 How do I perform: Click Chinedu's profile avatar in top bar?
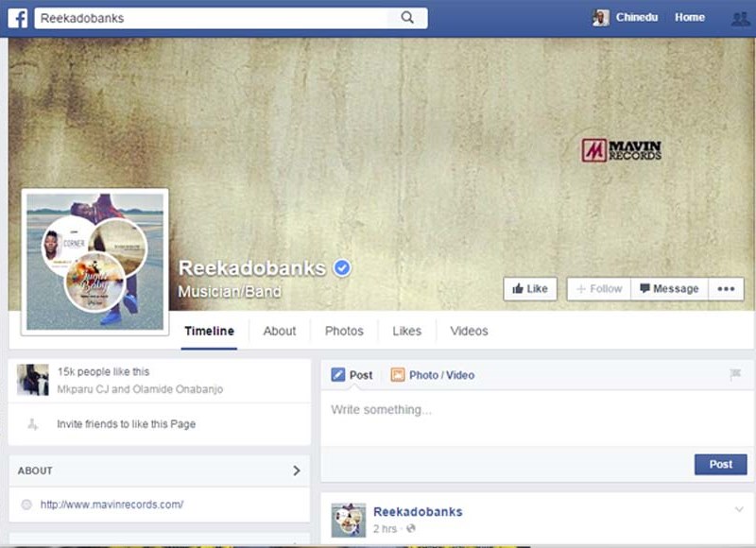coord(601,18)
